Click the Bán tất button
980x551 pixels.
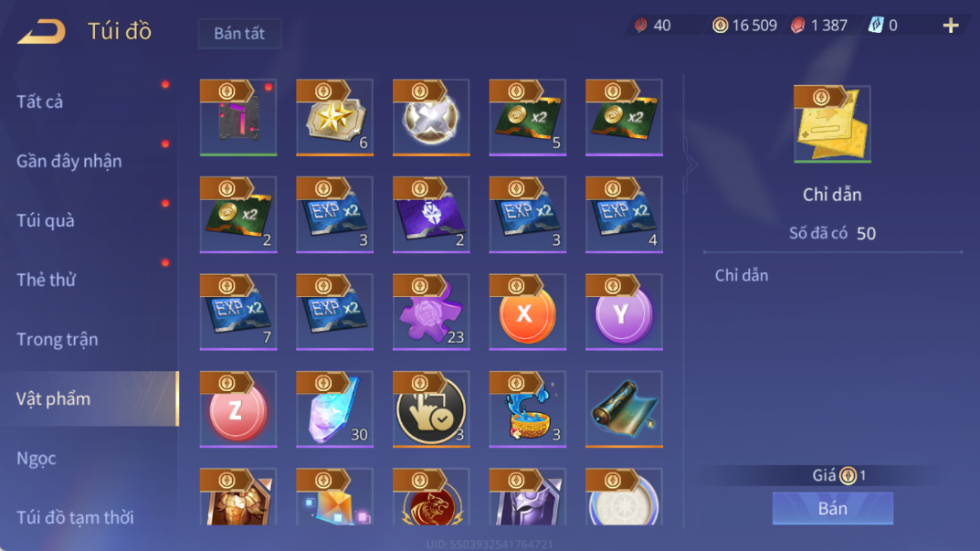pyautogui.click(x=239, y=33)
